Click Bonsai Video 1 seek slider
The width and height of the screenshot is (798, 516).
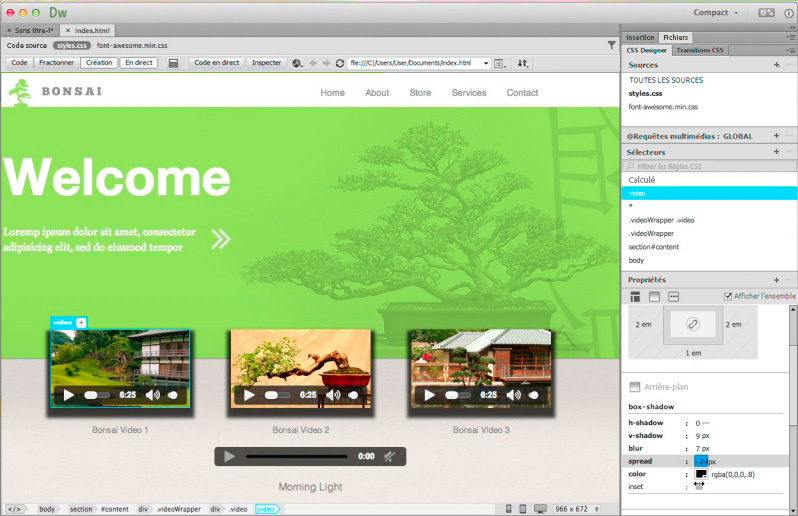[x=97, y=395]
